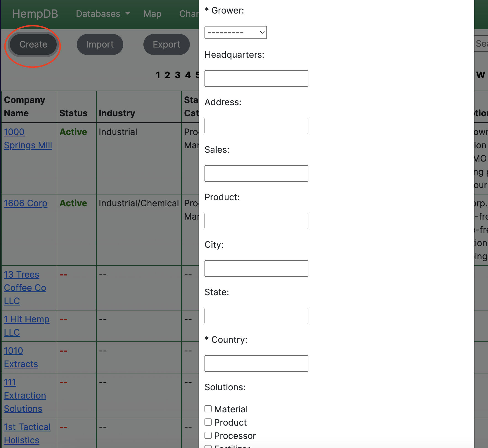
Task: Tick the Product solutions checkbox
Action: click(x=208, y=422)
